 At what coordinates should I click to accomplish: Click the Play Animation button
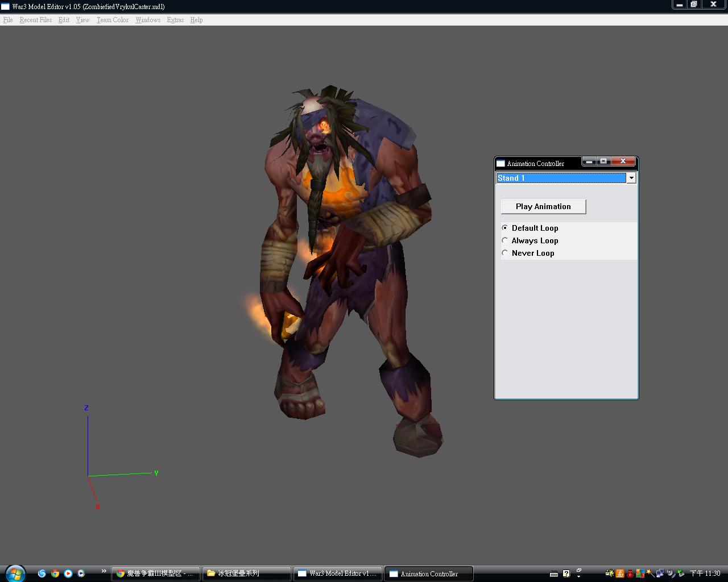tap(543, 206)
